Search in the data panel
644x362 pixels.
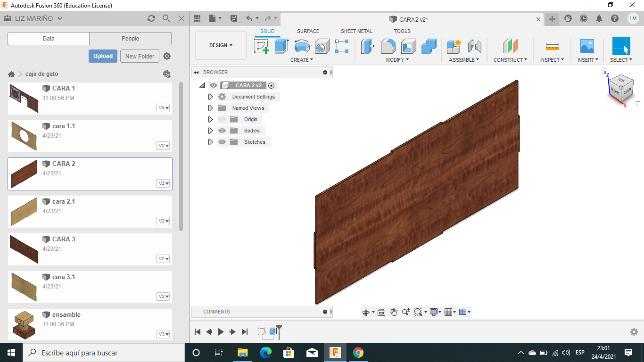(166, 18)
